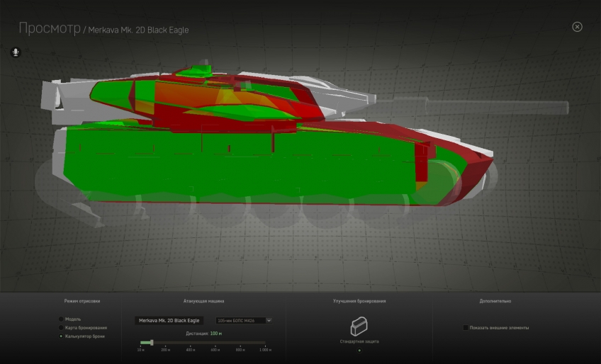Open the 105-мм БОПС M426 shell dropdown
Screen dimensions: 601x364
(244, 320)
